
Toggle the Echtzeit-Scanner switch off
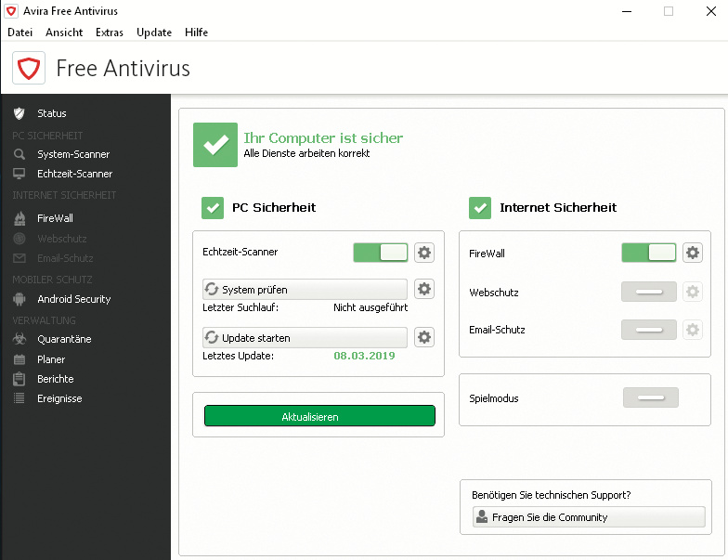(x=381, y=252)
